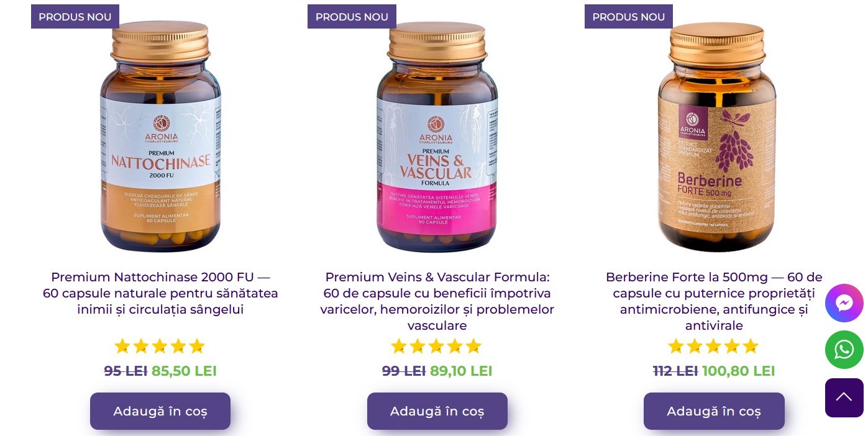
Task: Open the Premium Veins & Vascular Formula title link
Action: (437, 301)
